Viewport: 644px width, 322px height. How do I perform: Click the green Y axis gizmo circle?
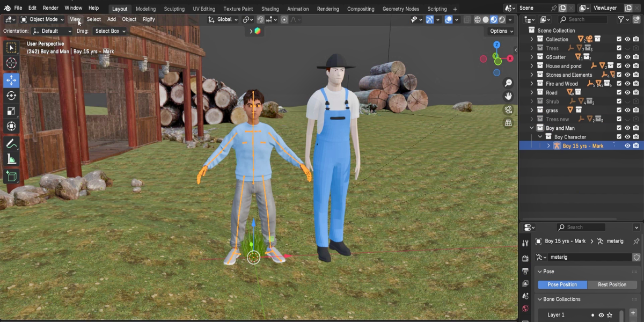(x=496, y=55)
